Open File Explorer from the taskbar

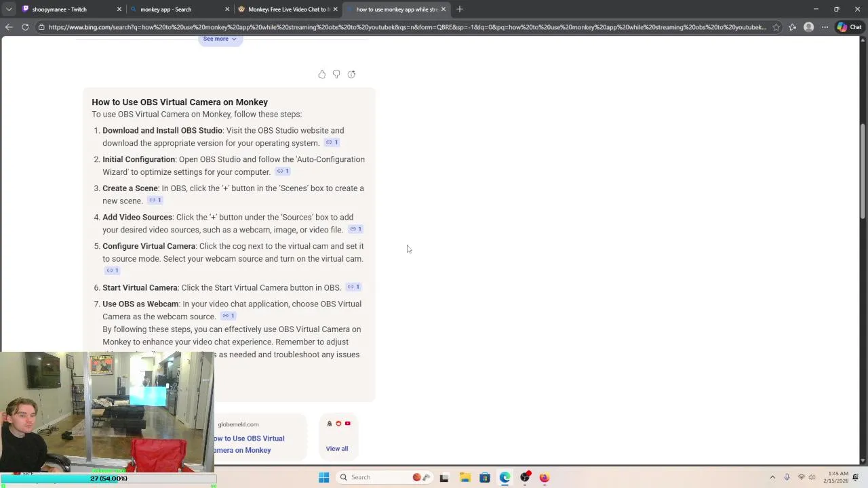tap(465, 478)
